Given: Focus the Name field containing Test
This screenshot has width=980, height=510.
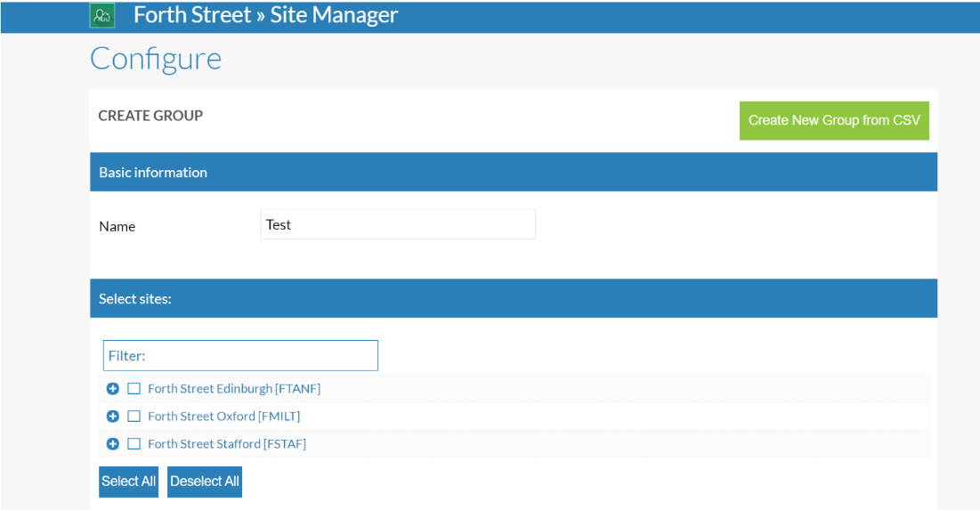Looking at the screenshot, I should [x=397, y=224].
